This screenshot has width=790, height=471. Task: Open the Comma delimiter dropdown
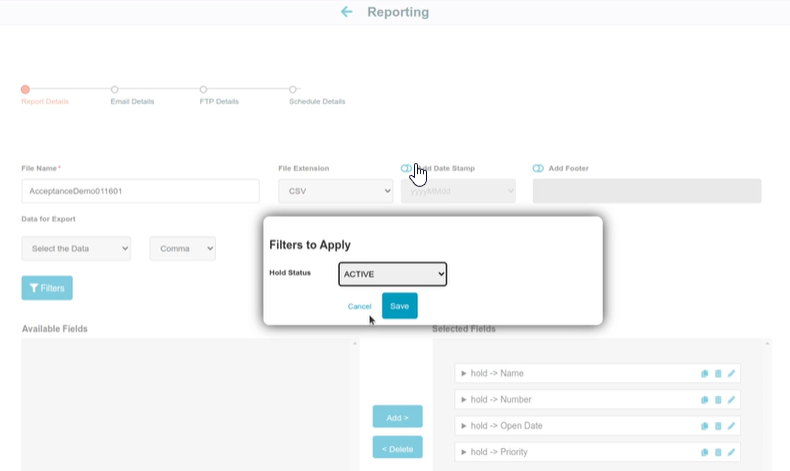click(182, 248)
